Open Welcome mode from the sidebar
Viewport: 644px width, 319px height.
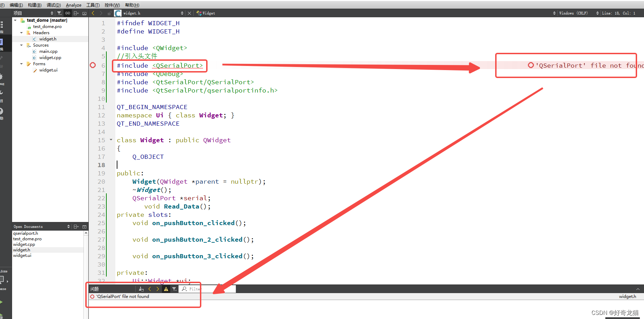point(3,25)
